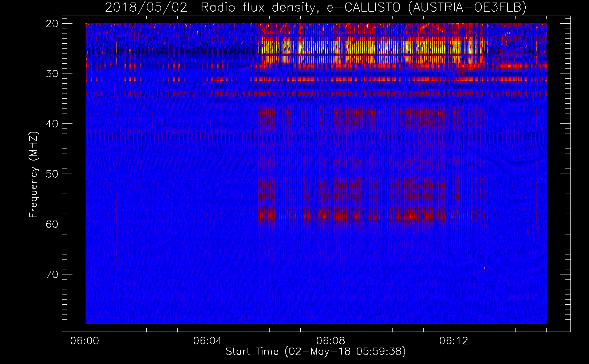Click the 60 MHz frequency tick label
589x364 pixels.
52,224
